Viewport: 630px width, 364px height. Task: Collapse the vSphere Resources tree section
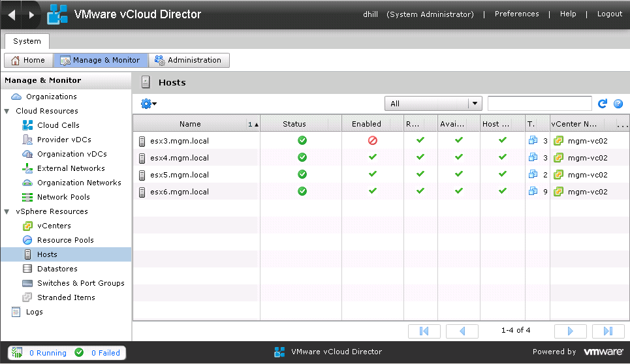pyautogui.click(x=7, y=211)
